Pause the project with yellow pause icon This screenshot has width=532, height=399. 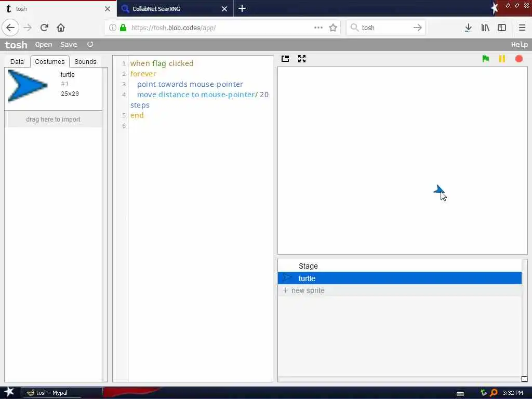[502, 59]
